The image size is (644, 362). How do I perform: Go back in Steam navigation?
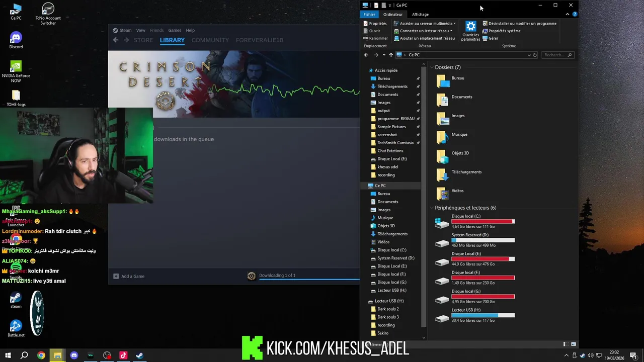click(x=116, y=40)
